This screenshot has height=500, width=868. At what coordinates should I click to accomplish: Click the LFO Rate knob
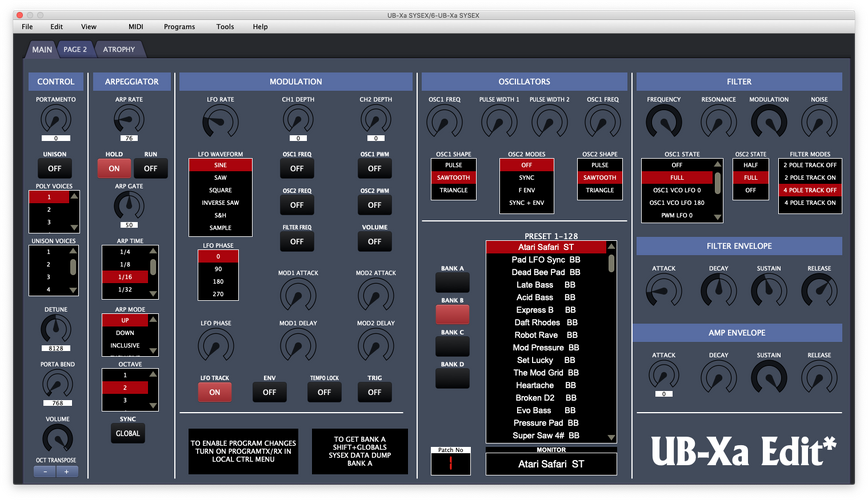[x=220, y=122]
